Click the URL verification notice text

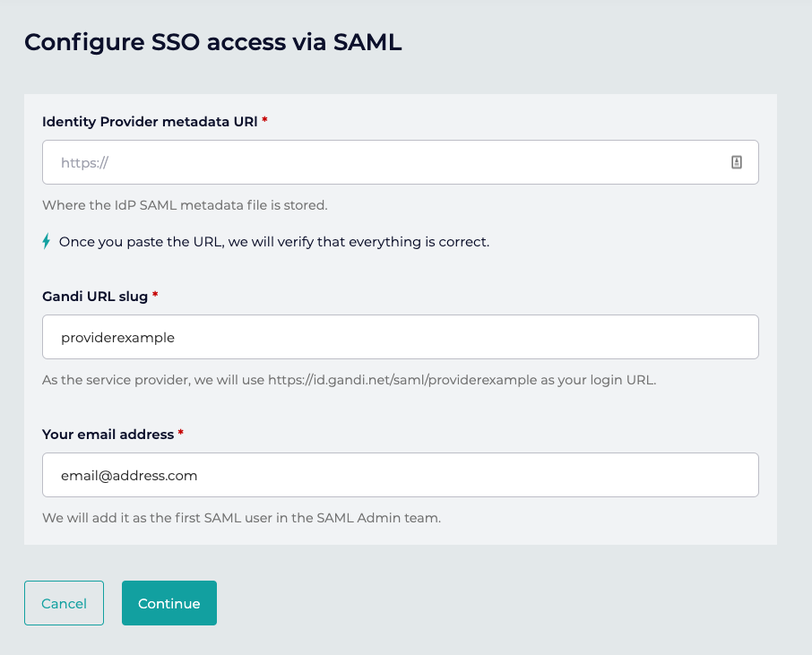click(274, 242)
